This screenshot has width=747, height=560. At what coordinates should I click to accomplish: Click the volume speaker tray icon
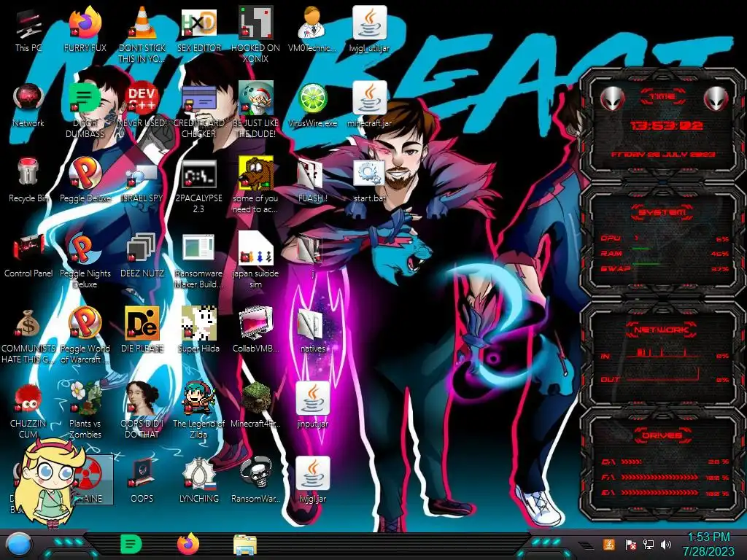click(x=666, y=544)
